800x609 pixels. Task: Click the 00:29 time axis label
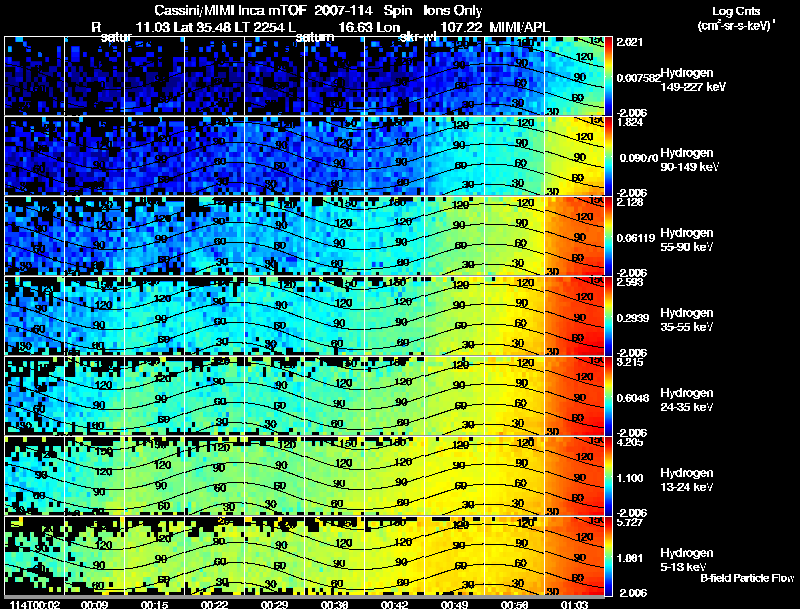pyautogui.click(x=274, y=604)
